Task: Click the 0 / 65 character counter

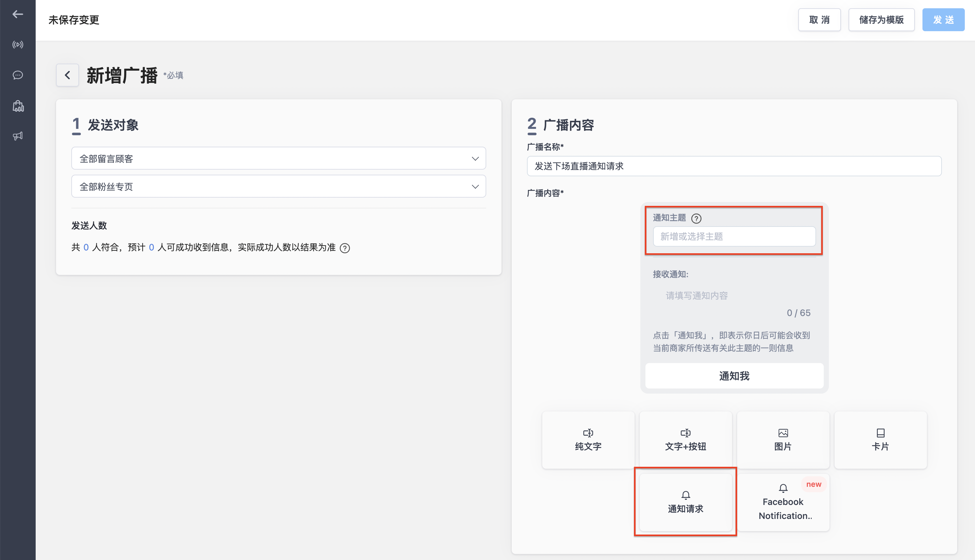Action: click(798, 313)
